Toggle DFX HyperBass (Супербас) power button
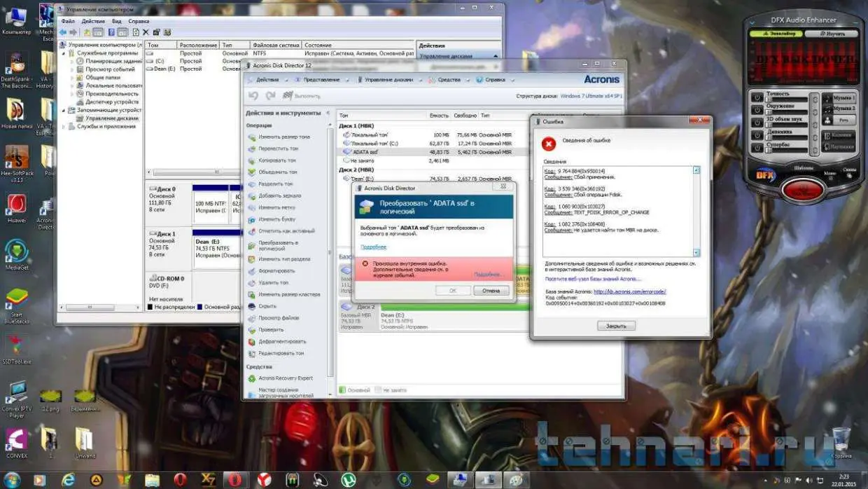This screenshot has width=868, height=489. tap(757, 148)
